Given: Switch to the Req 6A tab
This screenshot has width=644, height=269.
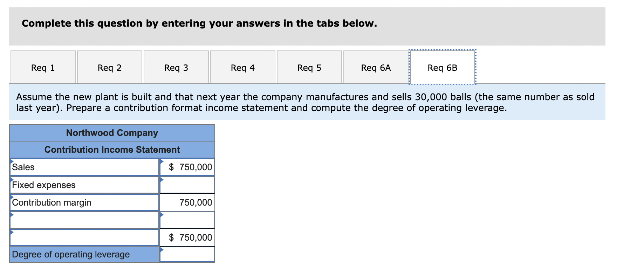Looking at the screenshot, I should [x=376, y=68].
